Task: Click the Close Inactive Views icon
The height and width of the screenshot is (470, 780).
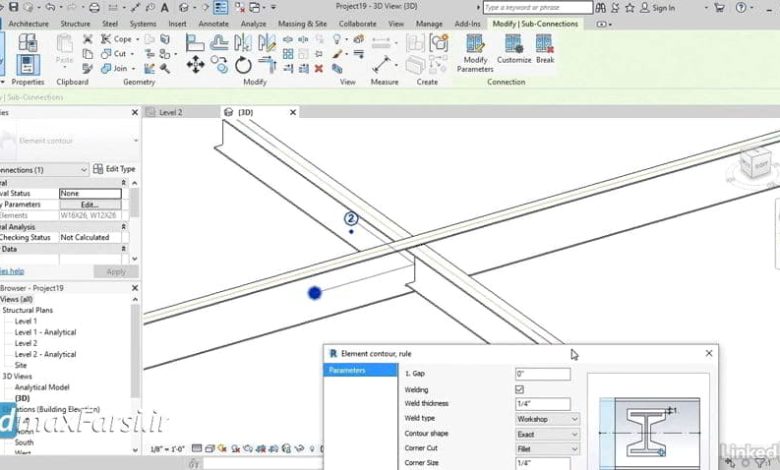Action: click(x=240, y=7)
